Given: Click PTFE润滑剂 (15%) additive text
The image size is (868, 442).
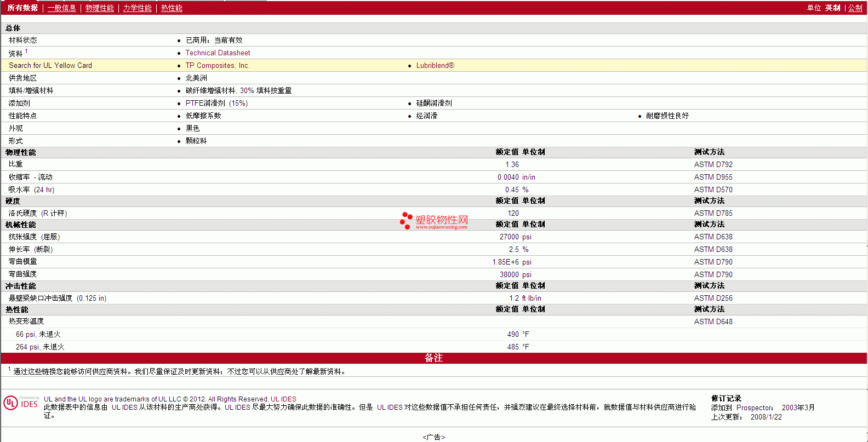Looking at the screenshot, I should (216, 103).
